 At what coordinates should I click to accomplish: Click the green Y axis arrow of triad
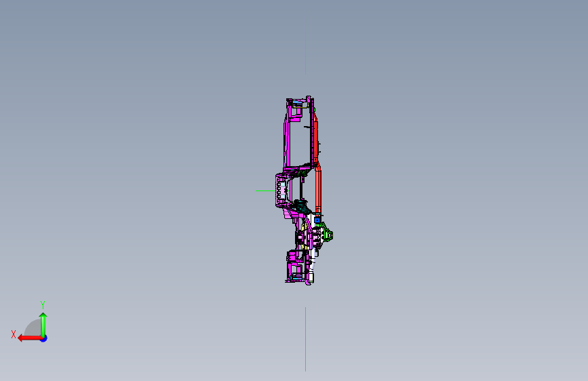pos(43,325)
